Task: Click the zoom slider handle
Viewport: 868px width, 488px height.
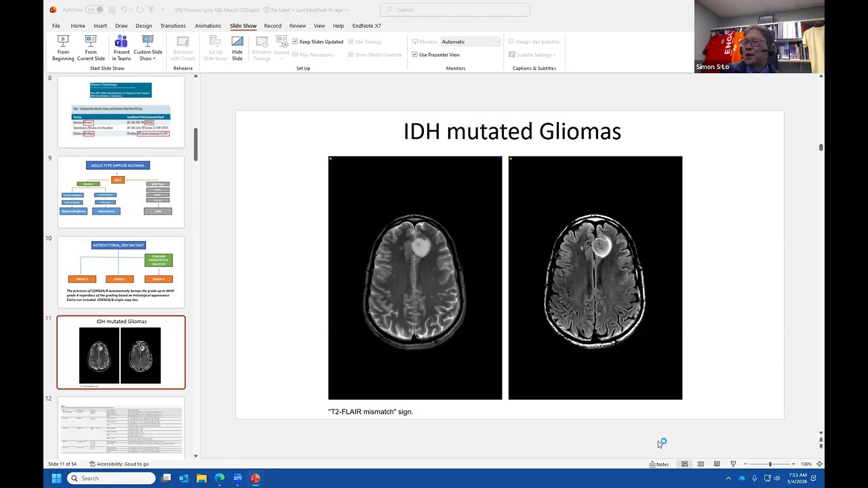Action: [x=770, y=464]
